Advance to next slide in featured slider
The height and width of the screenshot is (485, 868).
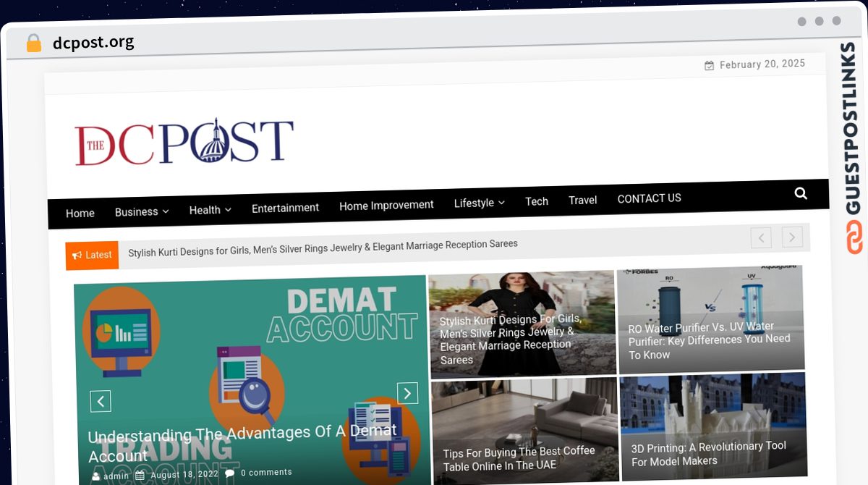pyautogui.click(x=408, y=393)
